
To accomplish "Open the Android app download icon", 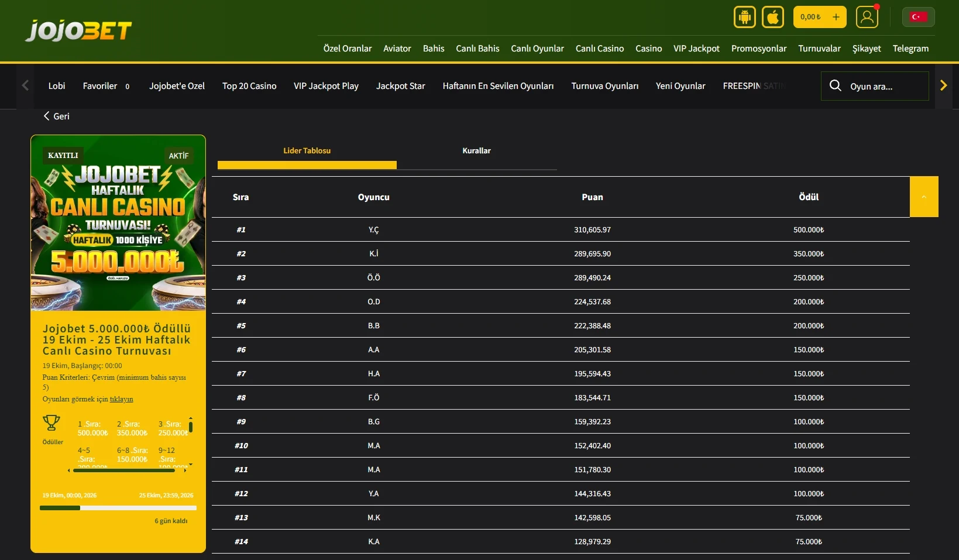I will click(745, 17).
